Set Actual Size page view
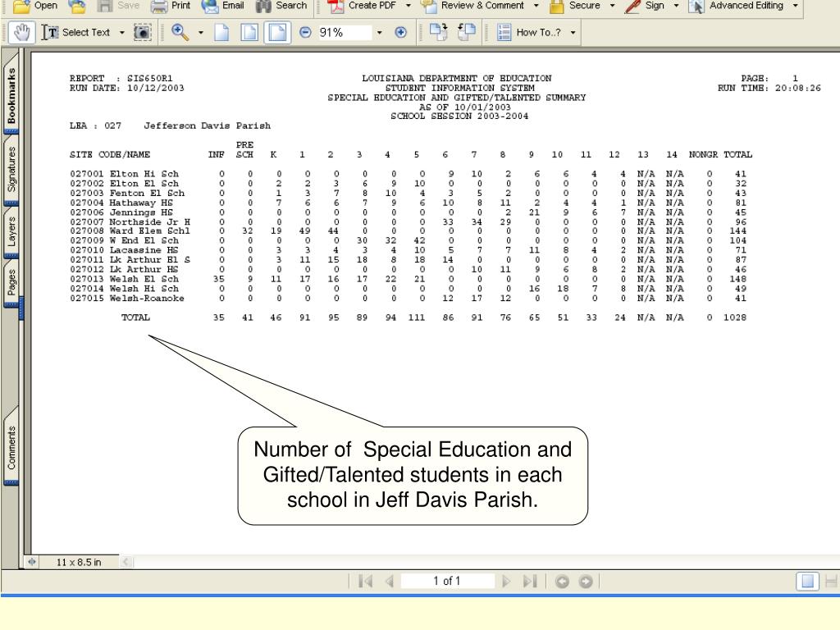This screenshot has width=840, height=630. point(221,33)
